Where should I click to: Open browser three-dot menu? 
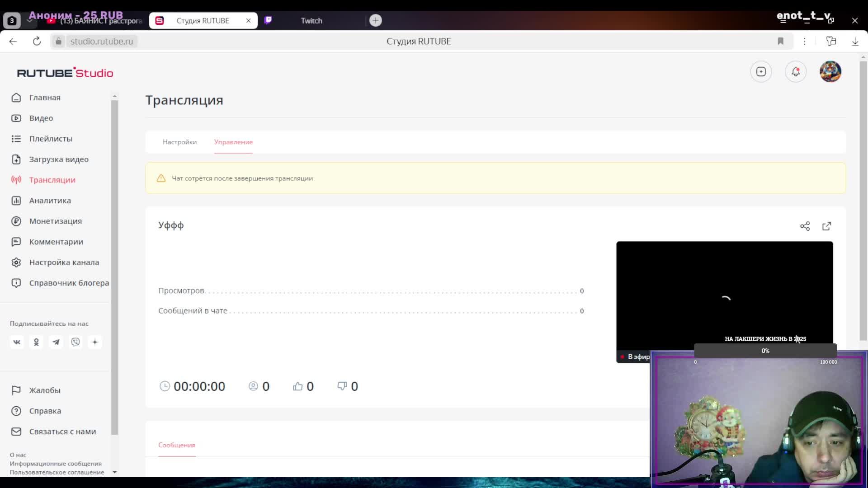tap(805, 41)
